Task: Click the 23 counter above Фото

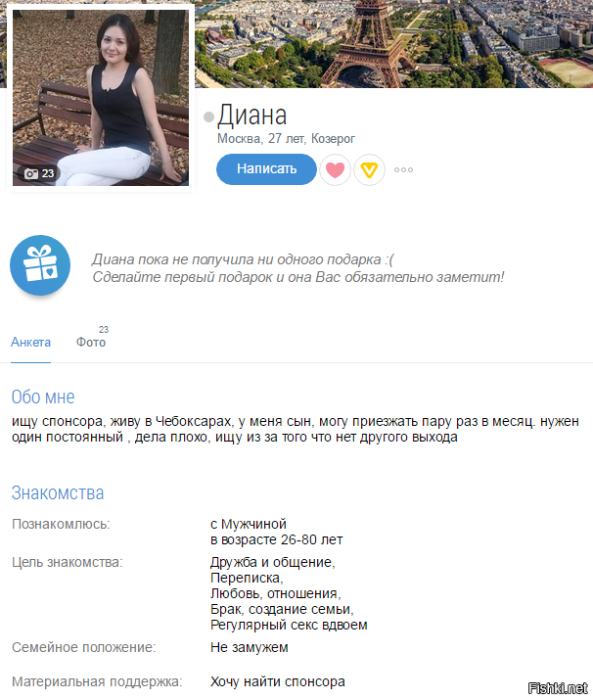Action: [x=104, y=330]
